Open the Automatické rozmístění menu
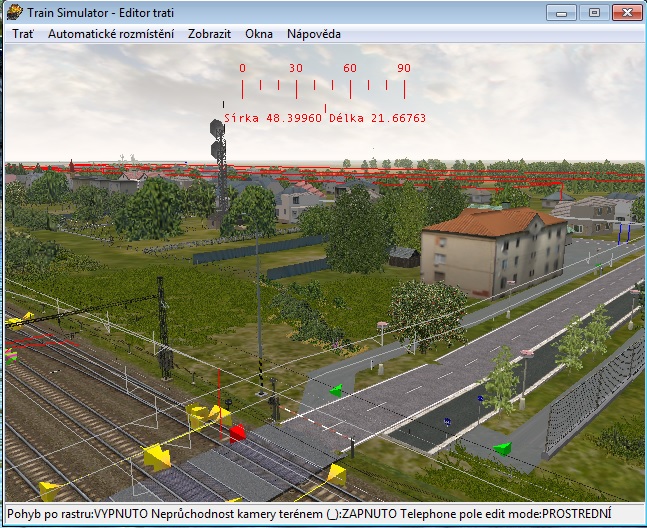The width and height of the screenshot is (647, 528). 111,34
